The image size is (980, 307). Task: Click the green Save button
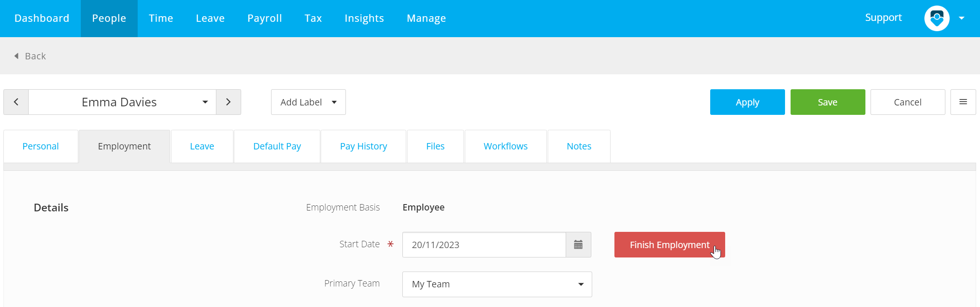pyautogui.click(x=828, y=102)
